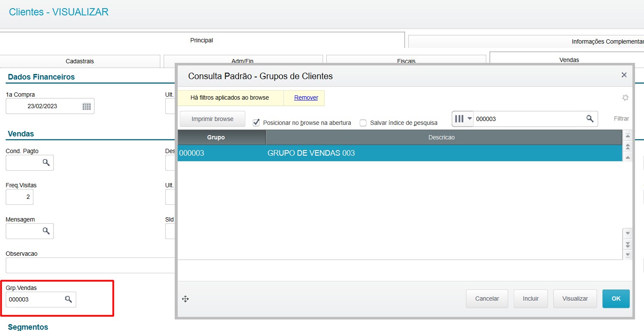The image size is (644, 331).
Task: Click the page up double-arrow scroll icon
Action: 628,147
